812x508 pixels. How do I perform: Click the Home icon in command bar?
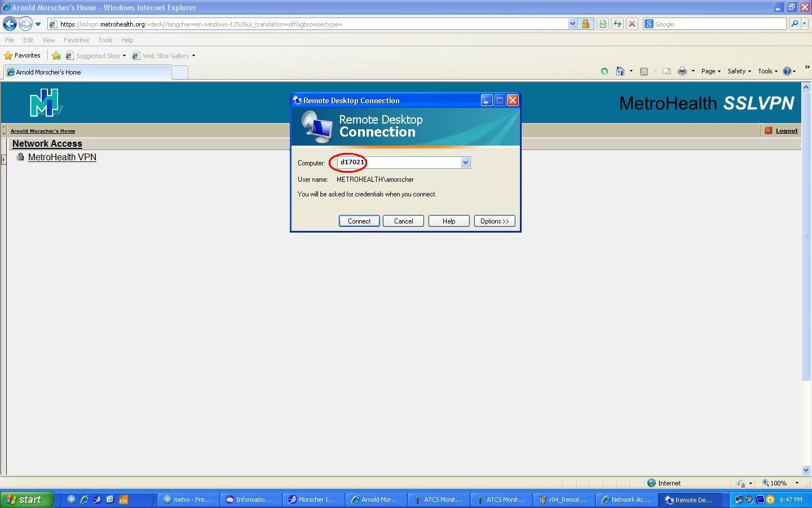pos(620,71)
